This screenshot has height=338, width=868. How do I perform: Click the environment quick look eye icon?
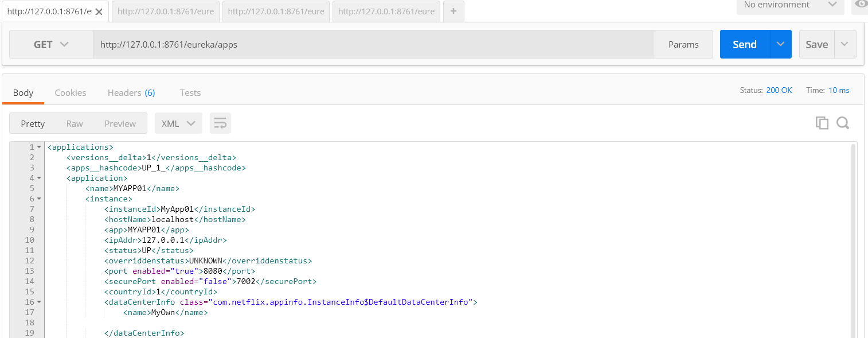[861, 5]
